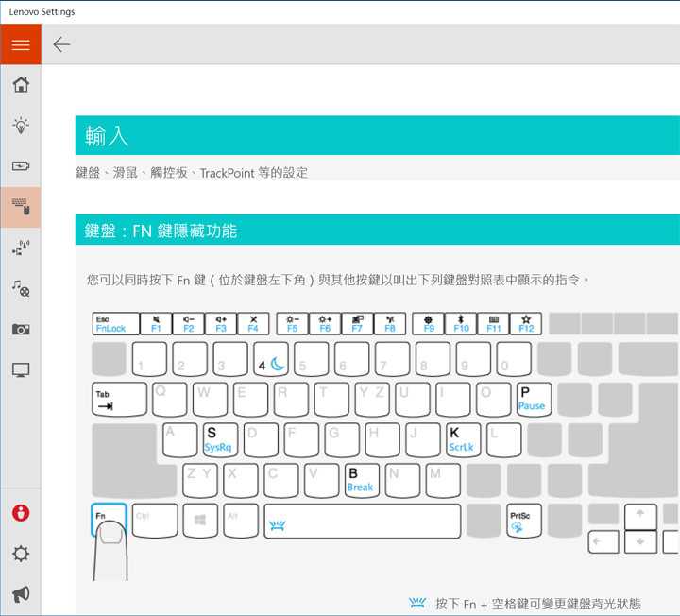
Task: Click the PrtSc key on keyboard diagram
Action: [522, 522]
